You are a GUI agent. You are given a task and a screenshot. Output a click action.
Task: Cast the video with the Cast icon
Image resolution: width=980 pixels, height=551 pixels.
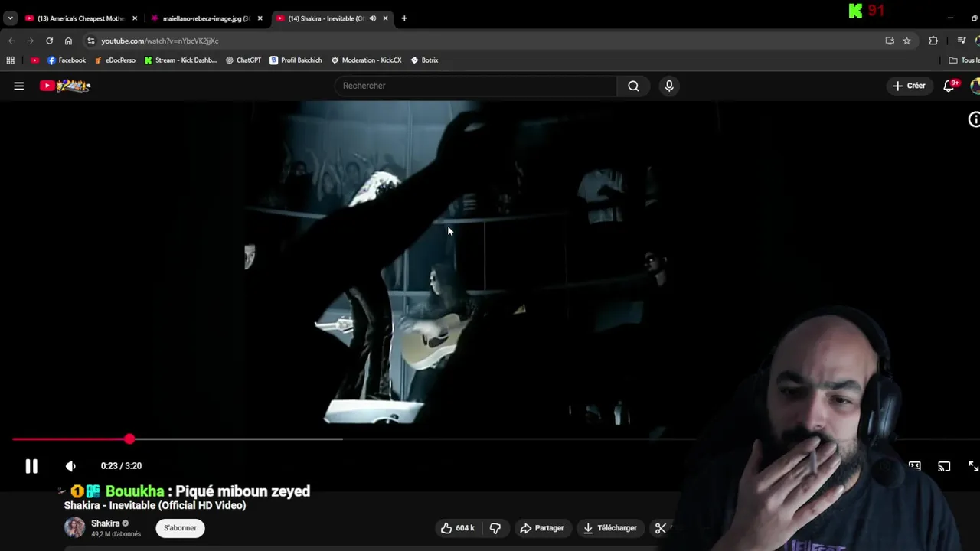pos(944,466)
